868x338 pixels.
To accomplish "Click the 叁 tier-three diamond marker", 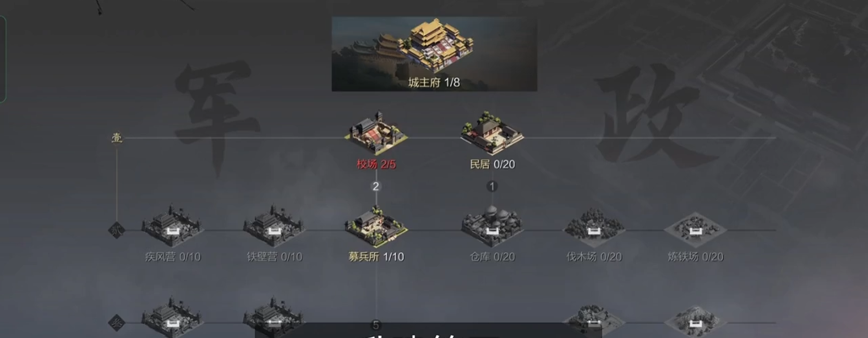I will [x=117, y=322].
